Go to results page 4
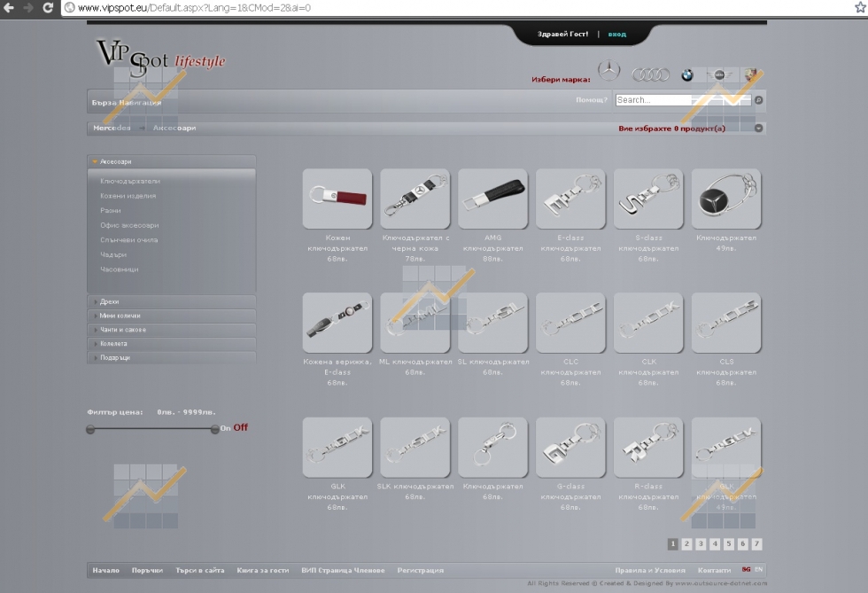Image resolution: width=868 pixels, height=593 pixels. point(715,544)
